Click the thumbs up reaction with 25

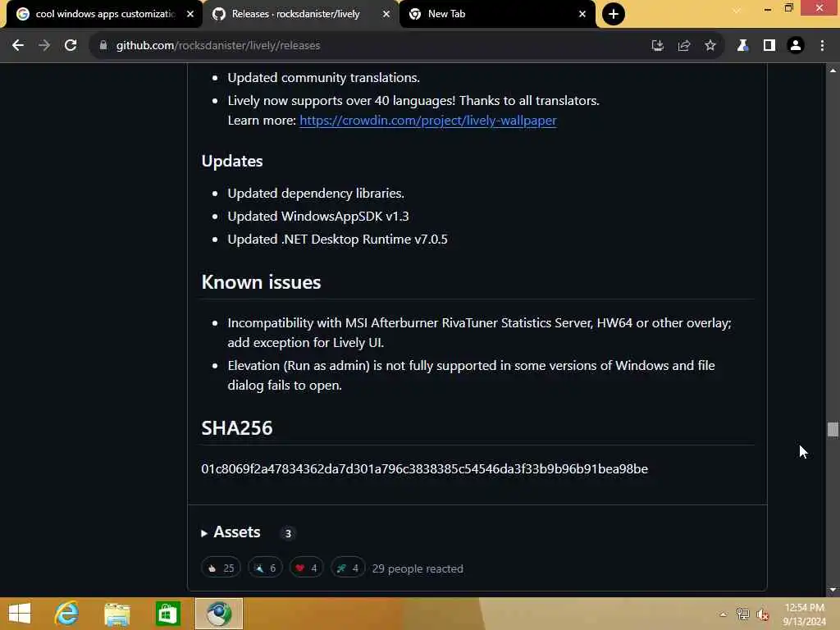[x=221, y=568]
